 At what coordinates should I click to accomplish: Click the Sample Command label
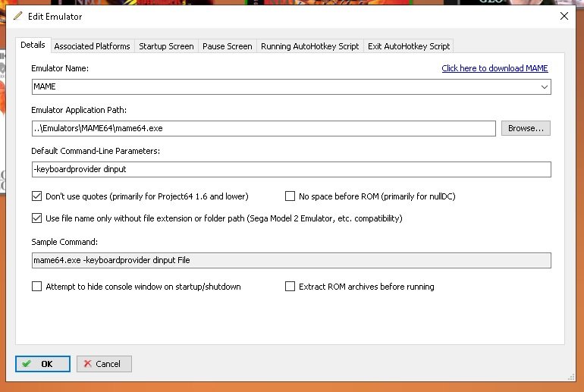(64, 242)
